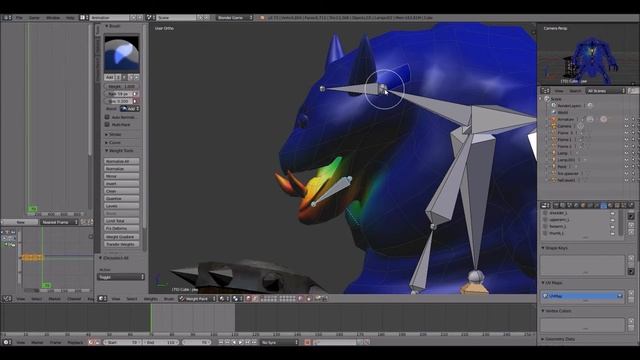
Task: Click the Clean weight button
Action: click(x=122, y=191)
